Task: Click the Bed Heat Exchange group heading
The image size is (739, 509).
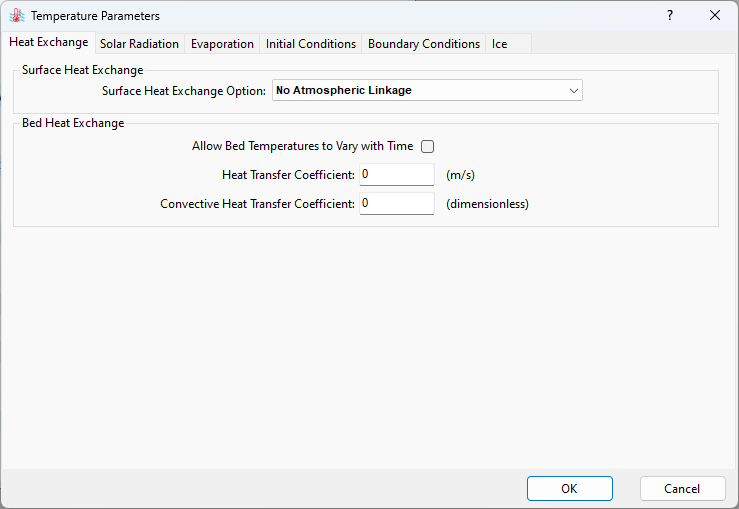Action: [x=73, y=123]
